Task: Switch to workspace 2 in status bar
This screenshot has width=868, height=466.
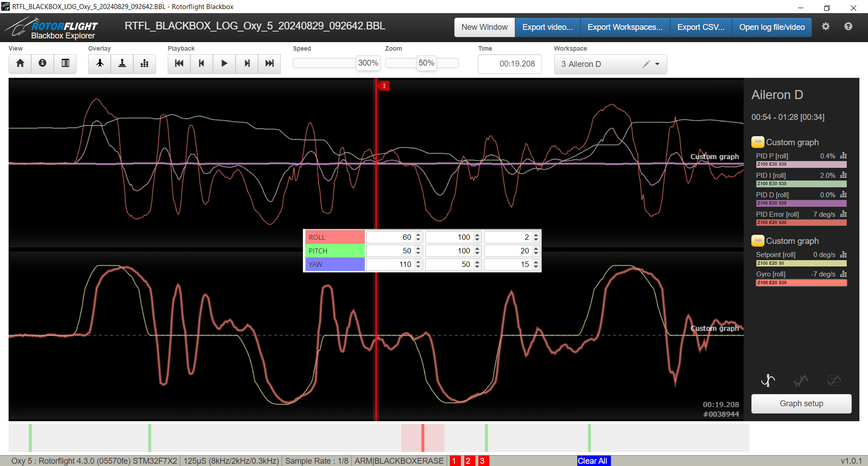Action: [x=468, y=461]
